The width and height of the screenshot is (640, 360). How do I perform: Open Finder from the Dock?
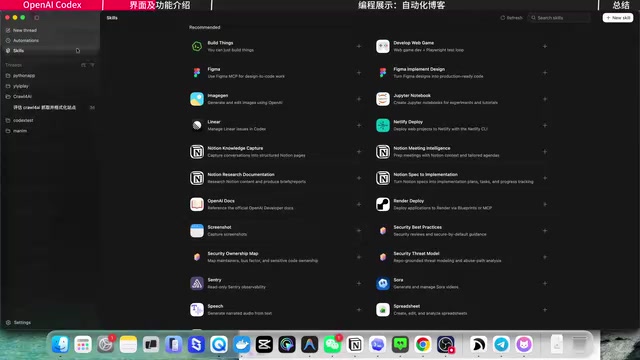(60, 344)
